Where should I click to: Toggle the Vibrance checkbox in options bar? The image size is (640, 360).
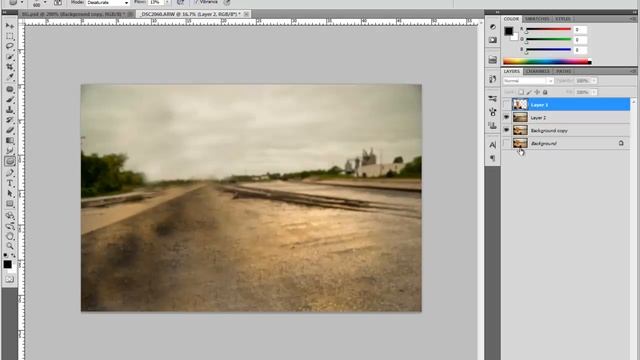pyautogui.click(x=196, y=2)
